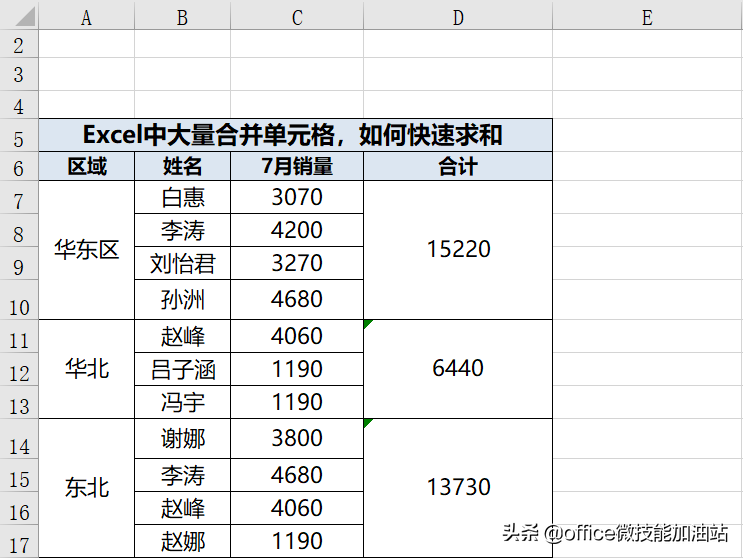The image size is (743, 558).
Task: Click '李涛' in row 8
Action: pyautogui.click(x=182, y=230)
